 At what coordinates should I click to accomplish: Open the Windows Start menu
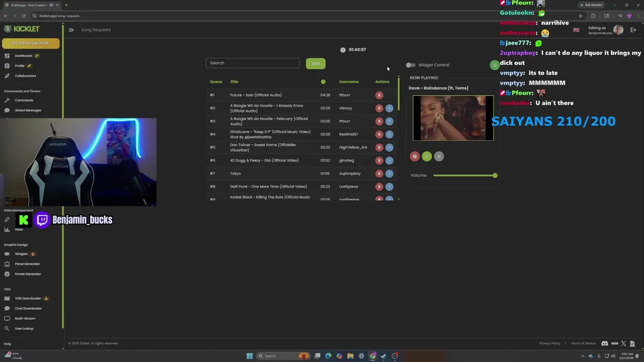(250, 356)
